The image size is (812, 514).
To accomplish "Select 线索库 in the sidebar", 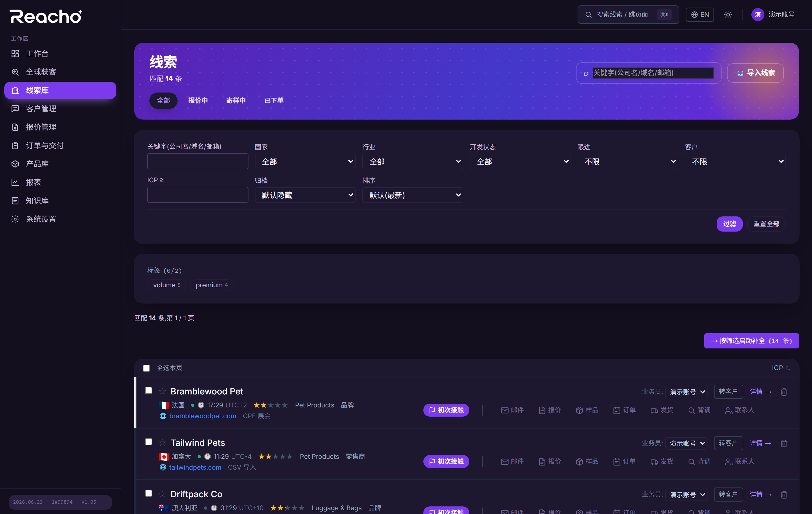I will click(60, 90).
